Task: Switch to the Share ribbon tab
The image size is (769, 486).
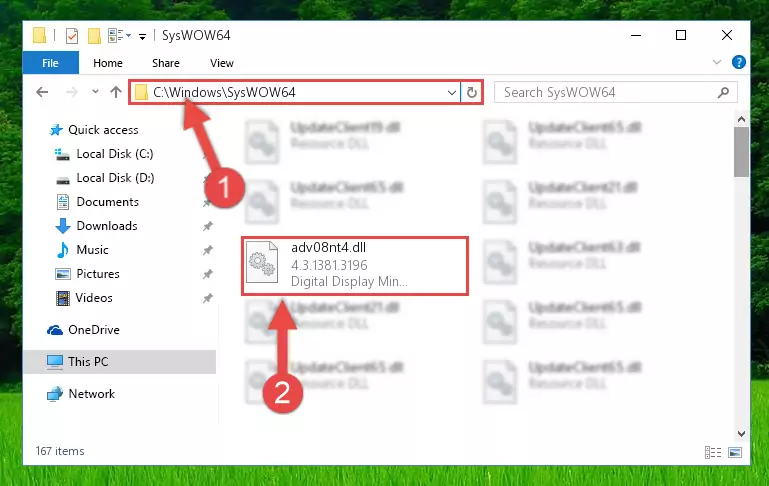Action: [x=166, y=63]
